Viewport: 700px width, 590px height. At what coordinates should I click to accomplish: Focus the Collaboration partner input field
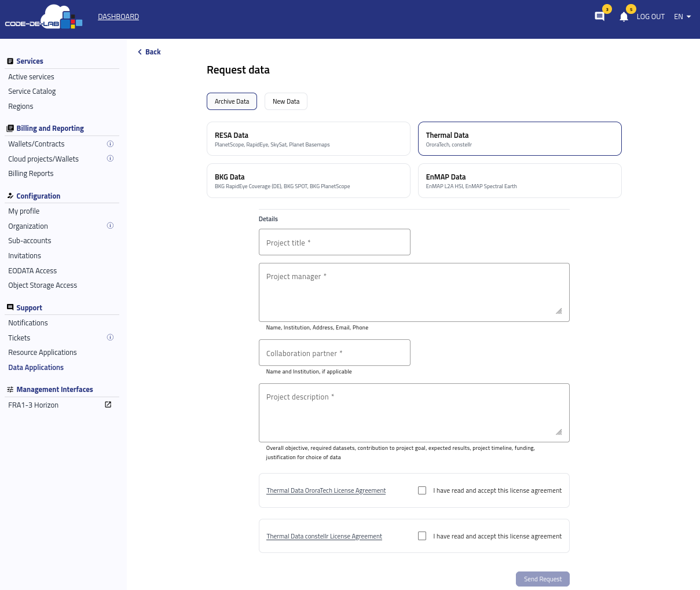[335, 353]
